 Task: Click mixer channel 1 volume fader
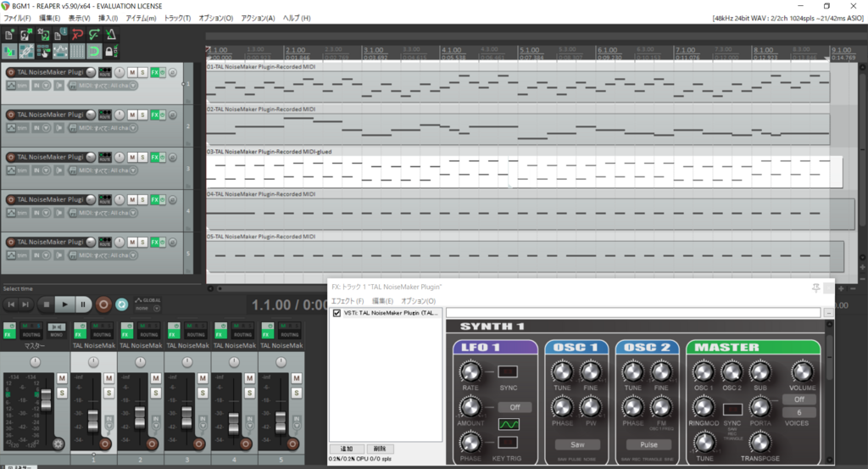[x=93, y=422]
